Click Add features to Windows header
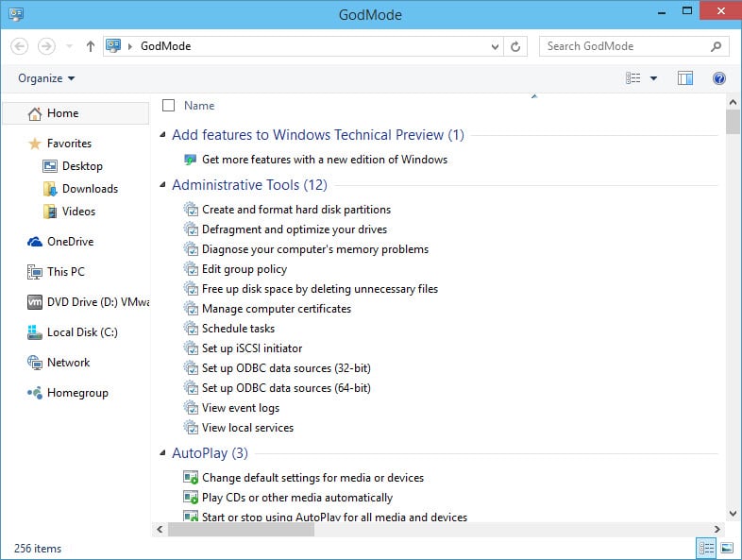The image size is (742, 560). click(317, 135)
